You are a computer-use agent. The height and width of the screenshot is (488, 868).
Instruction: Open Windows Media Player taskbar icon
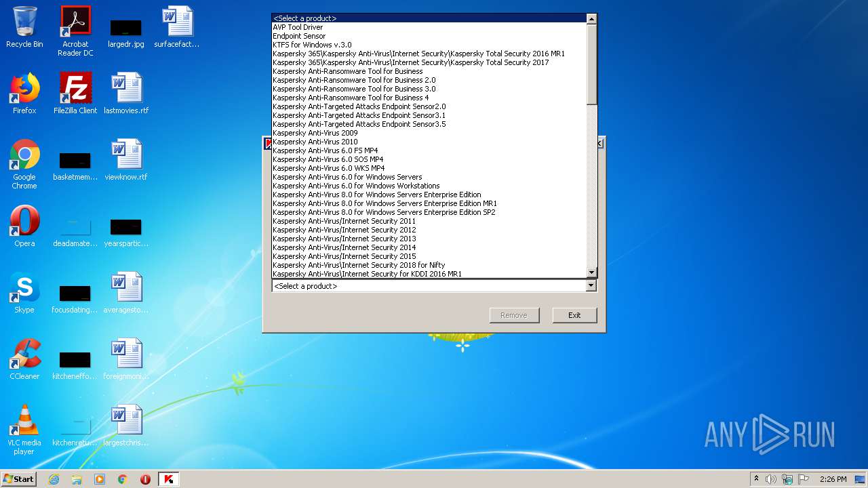click(100, 479)
